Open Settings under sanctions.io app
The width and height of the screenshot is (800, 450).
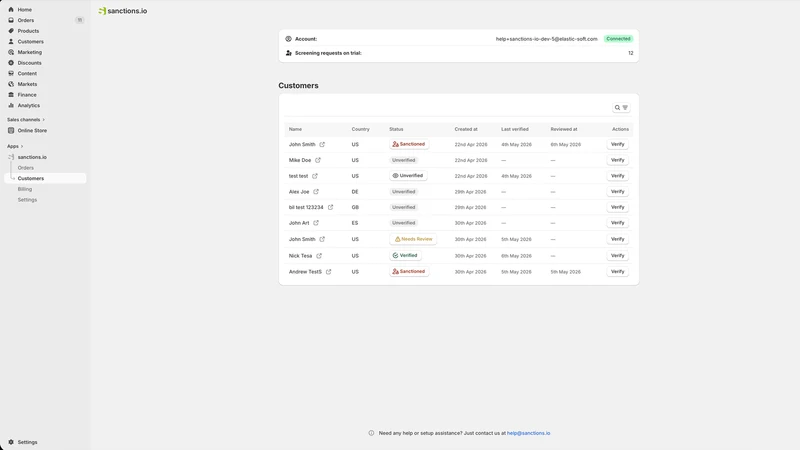coord(27,200)
